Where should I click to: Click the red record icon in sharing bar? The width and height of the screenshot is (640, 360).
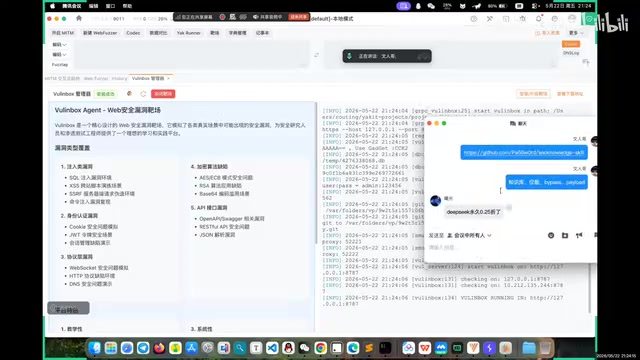222,17
